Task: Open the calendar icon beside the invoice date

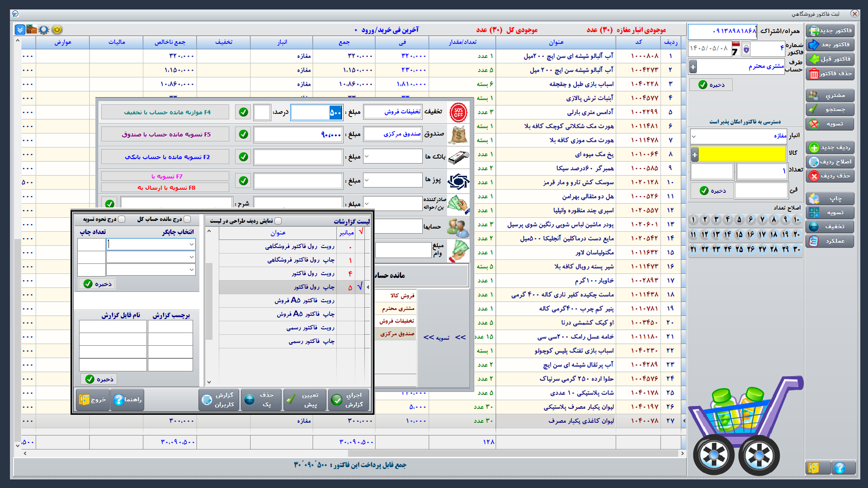Action: point(736,49)
